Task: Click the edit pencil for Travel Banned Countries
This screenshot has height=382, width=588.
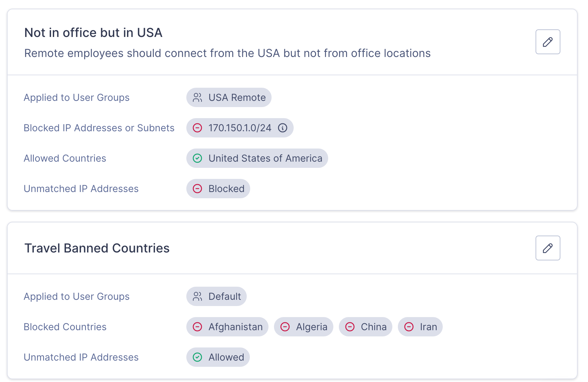Action: [548, 248]
